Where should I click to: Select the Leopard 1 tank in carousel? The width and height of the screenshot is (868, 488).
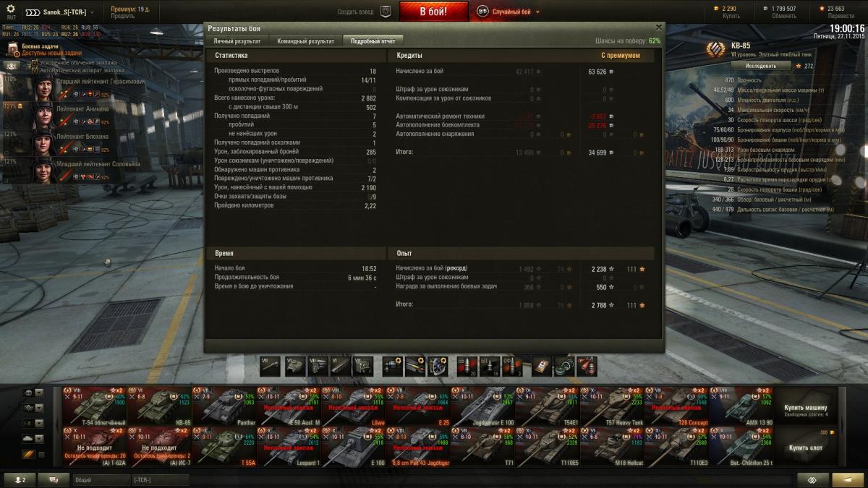(x=289, y=446)
